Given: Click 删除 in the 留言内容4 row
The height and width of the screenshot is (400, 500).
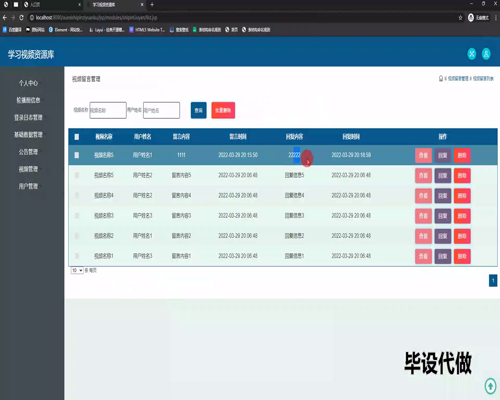Looking at the screenshot, I should [x=462, y=196].
